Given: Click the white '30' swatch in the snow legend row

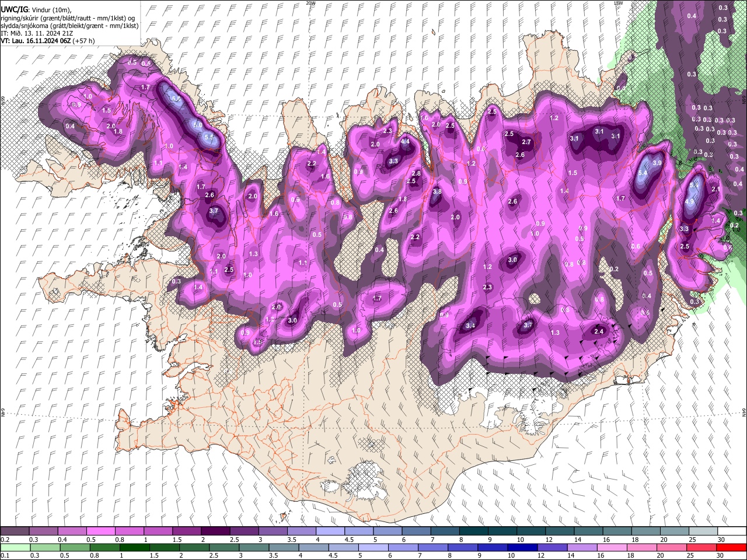Looking at the screenshot, I should point(731,531).
